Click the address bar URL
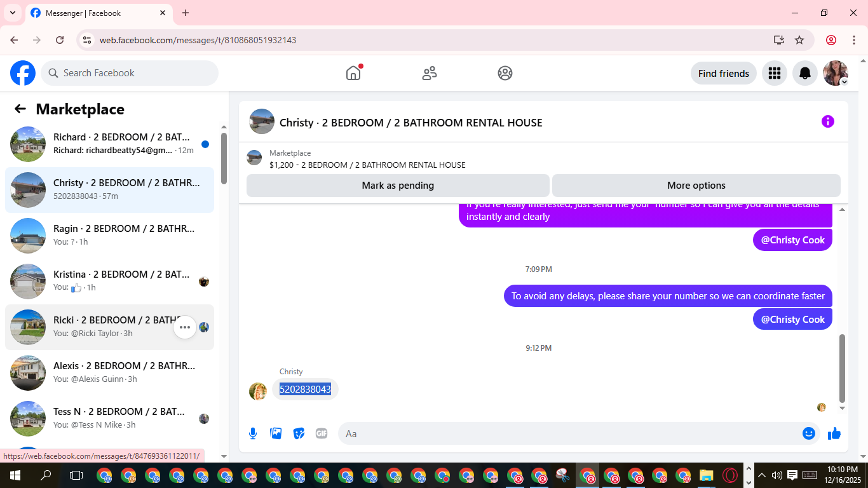This screenshot has height=488, width=868. 198,40
